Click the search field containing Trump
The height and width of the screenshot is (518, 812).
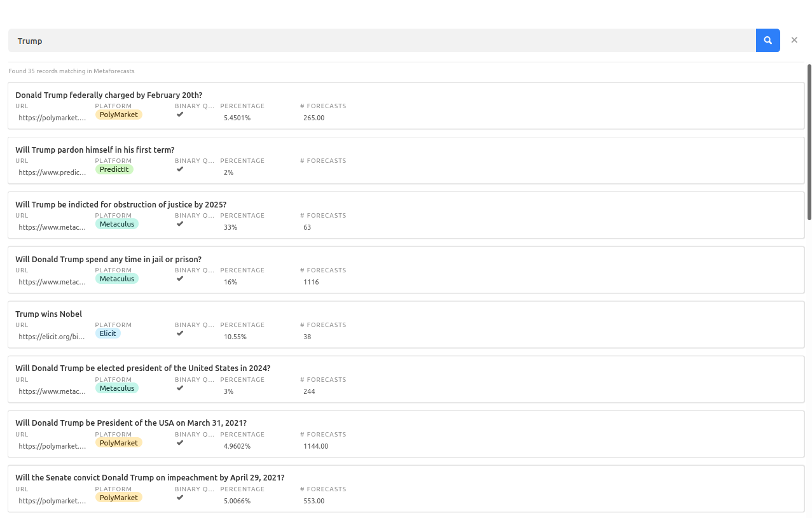click(382, 40)
